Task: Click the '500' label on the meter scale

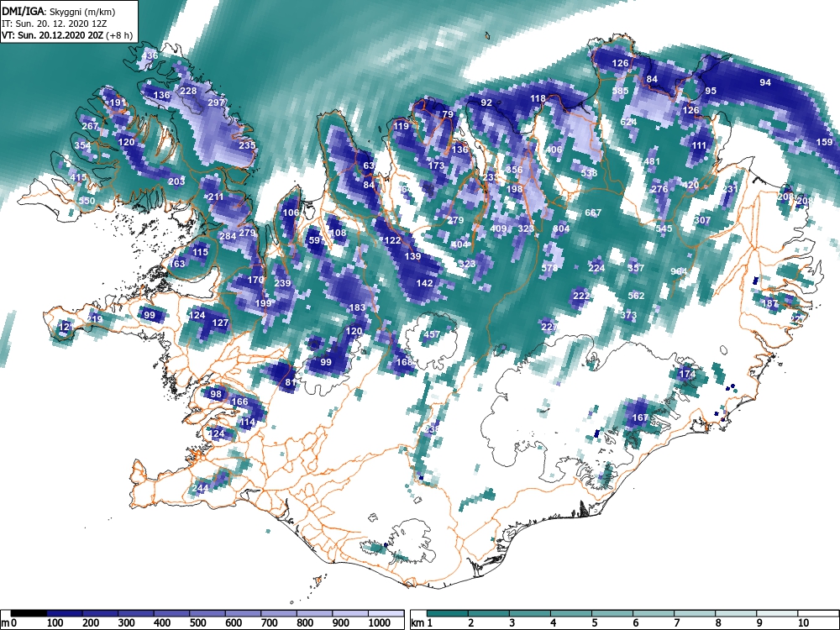Action: coord(197,623)
